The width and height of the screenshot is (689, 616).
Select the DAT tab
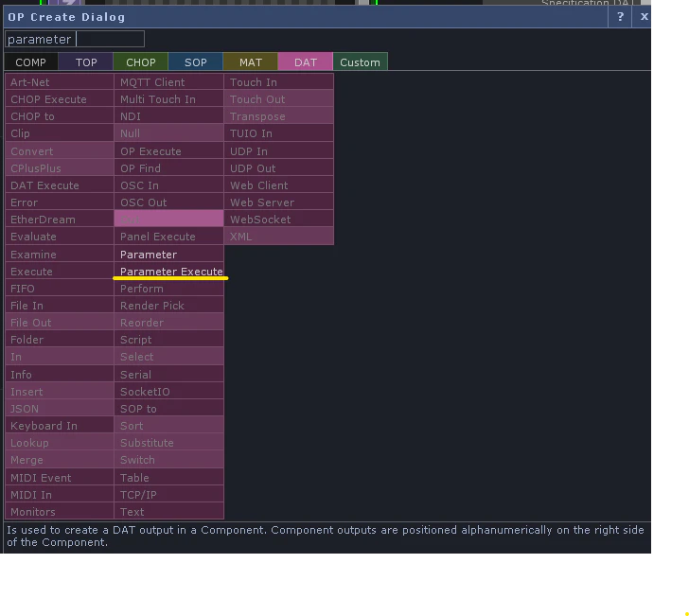(306, 62)
